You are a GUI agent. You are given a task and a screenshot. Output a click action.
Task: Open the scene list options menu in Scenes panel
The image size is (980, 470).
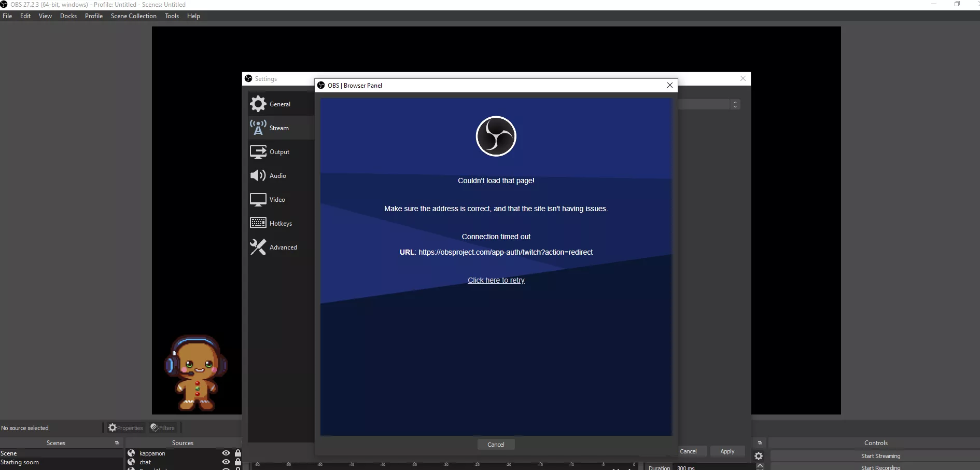click(117, 443)
